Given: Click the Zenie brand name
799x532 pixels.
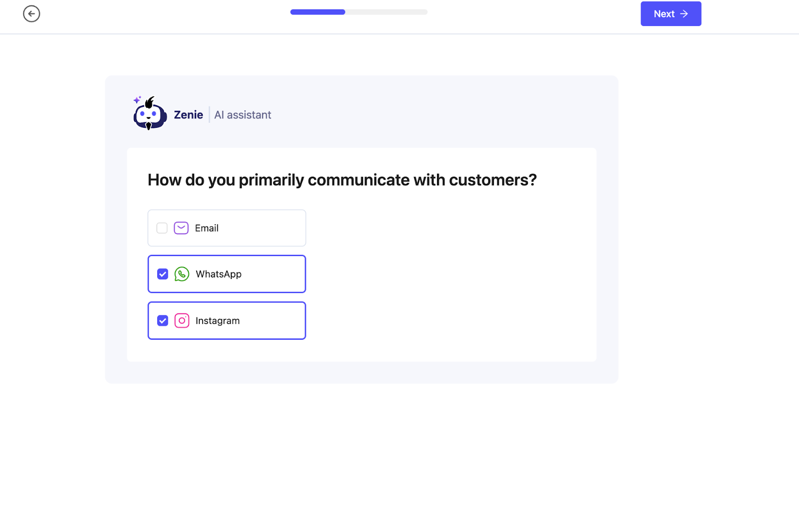Looking at the screenshot, I should click(188, 115).
